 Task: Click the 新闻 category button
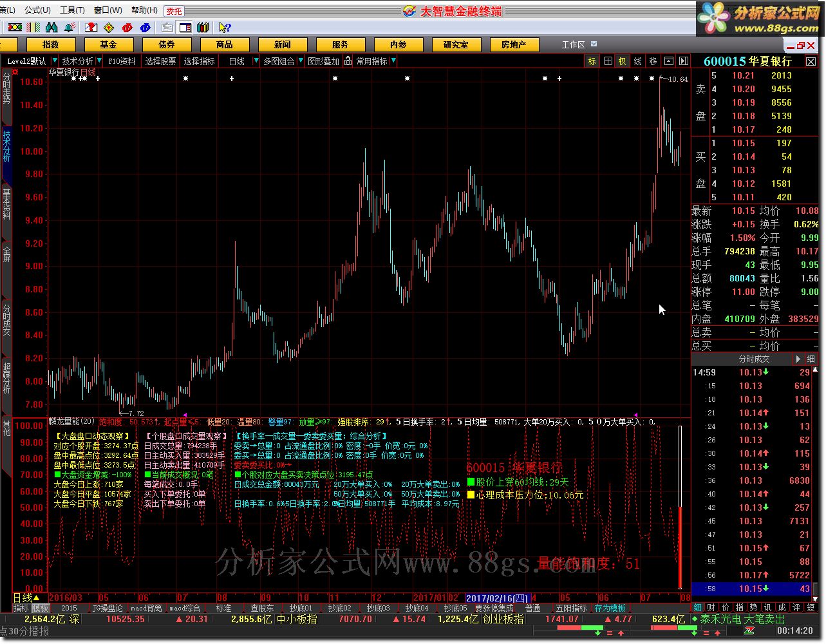click(283, 44)
